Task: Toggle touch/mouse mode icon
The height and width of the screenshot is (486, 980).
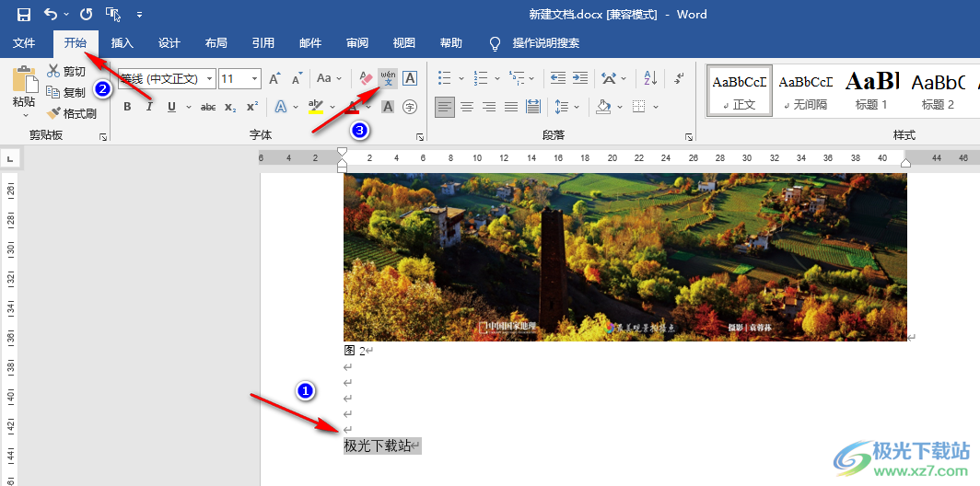Action: coord(113,14)
